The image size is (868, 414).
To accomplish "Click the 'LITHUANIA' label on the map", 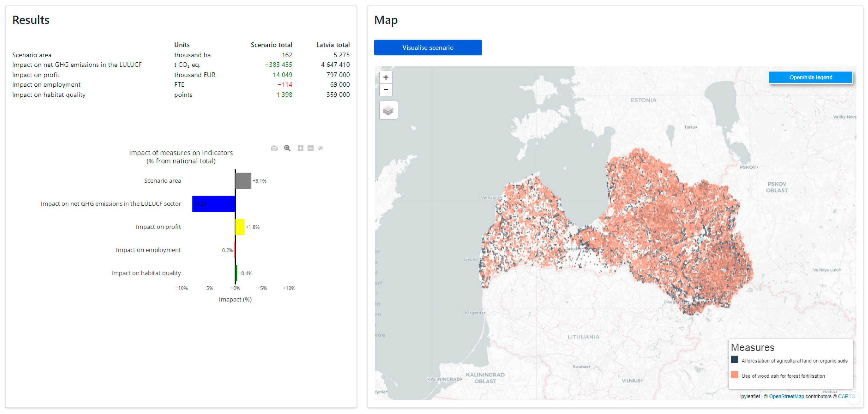I will pos(584,337).
